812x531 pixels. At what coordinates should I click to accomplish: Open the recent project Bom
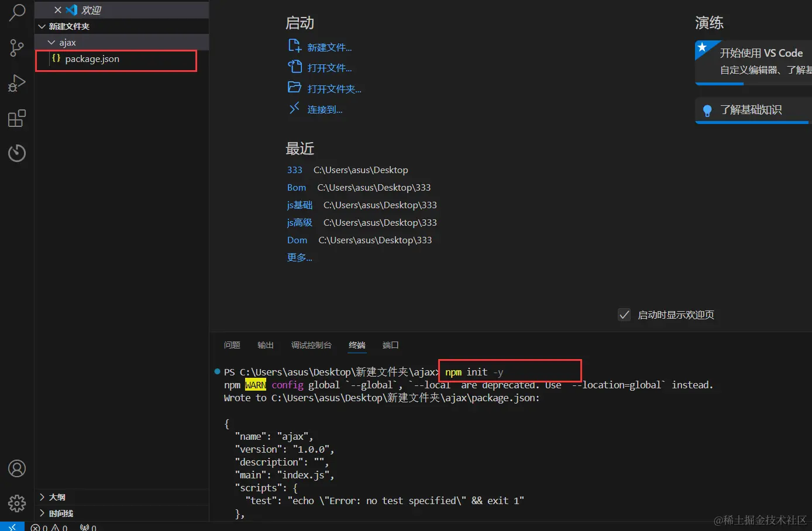(x=297, y=187)
